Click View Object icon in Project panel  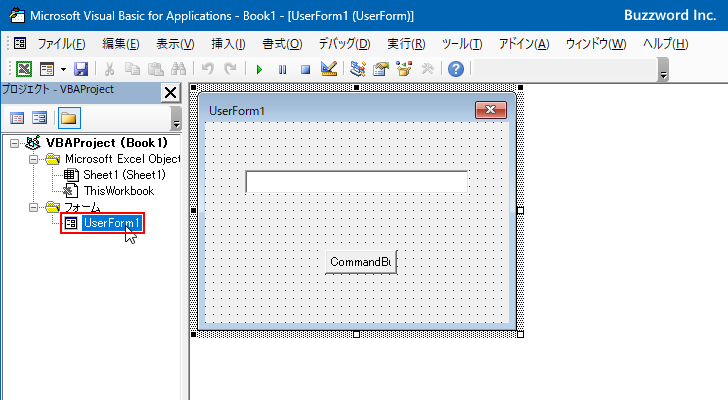click(39, 118)
